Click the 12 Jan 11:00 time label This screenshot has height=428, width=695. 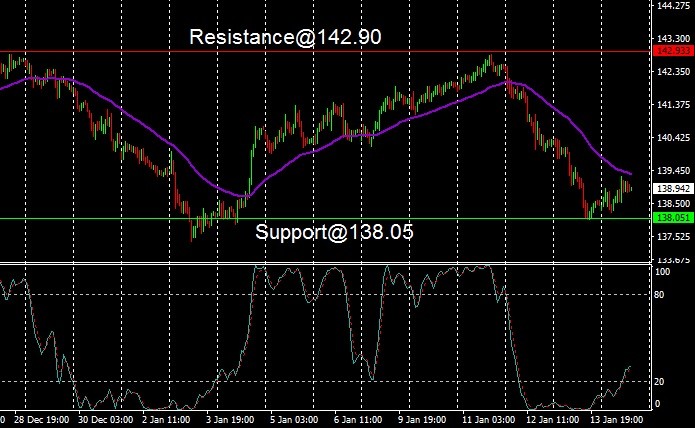(552, 420)
